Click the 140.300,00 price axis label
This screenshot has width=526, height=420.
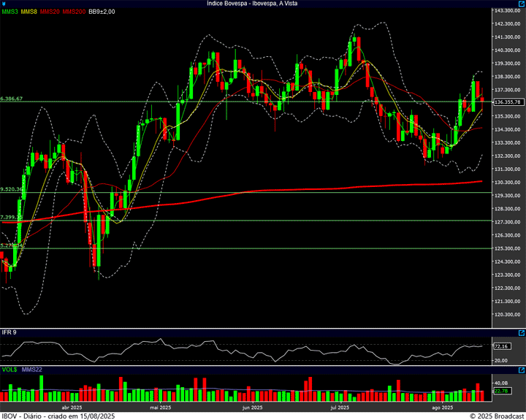point(508,50)
